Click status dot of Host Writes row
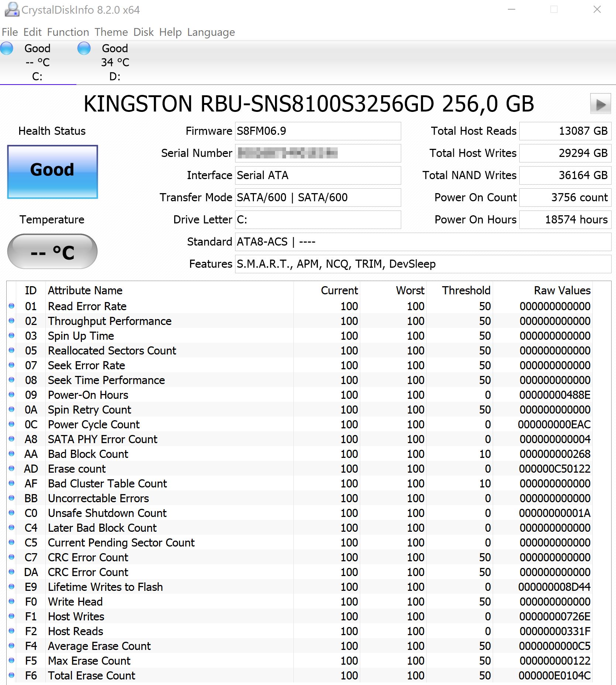616x685 pixels. [11, 616]
